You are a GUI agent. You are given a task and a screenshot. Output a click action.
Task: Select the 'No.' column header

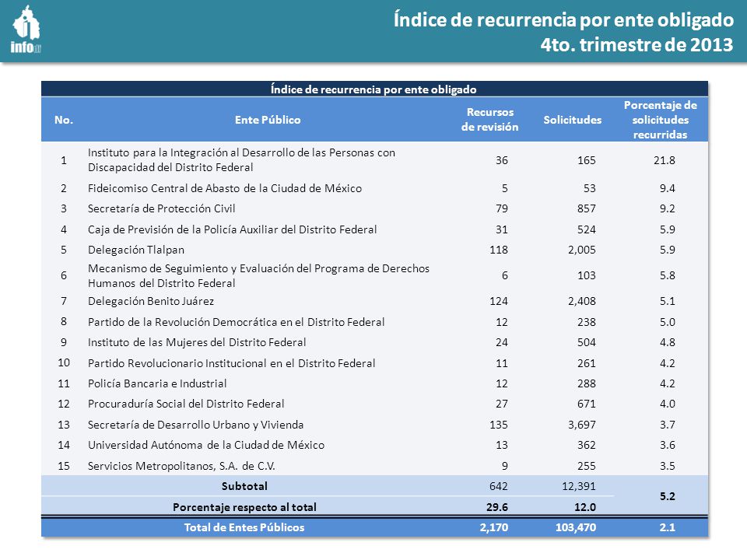(64, 120)
